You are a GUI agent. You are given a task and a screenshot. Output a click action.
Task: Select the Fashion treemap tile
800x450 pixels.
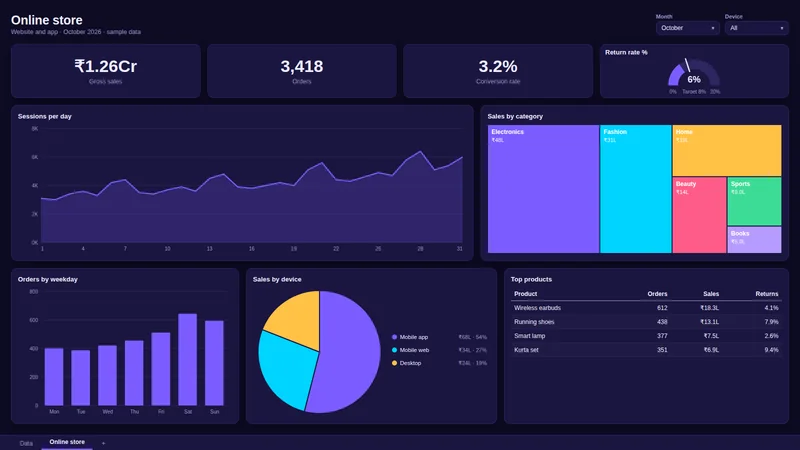click(x=636, y=189)
